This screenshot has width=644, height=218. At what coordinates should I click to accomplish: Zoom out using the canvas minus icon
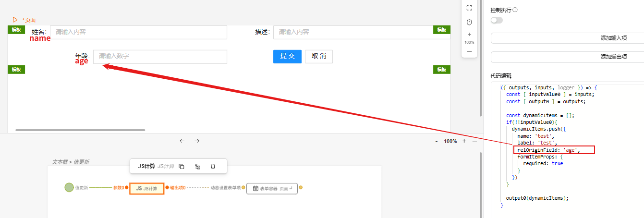(x=469, y=51)
